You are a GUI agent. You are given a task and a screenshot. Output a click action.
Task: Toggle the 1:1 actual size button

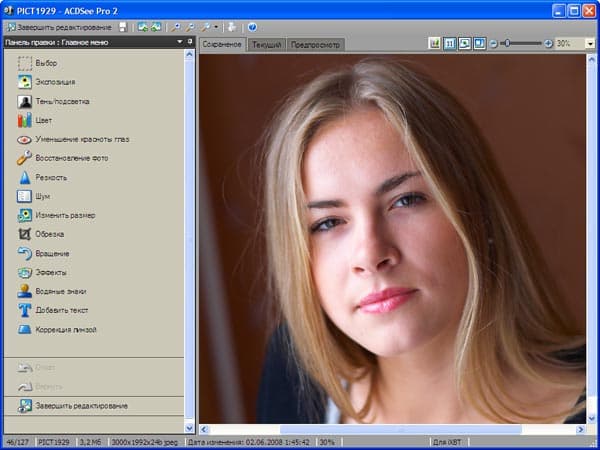click(450, 44)
